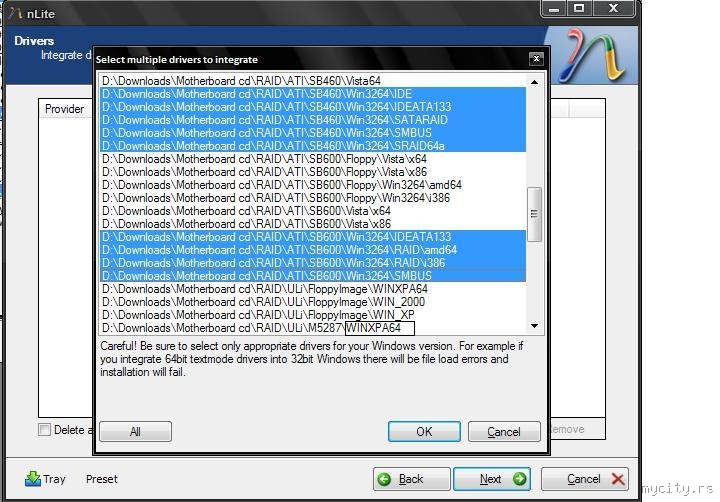Close the Select multiple drivers dialog

point(536,59)
